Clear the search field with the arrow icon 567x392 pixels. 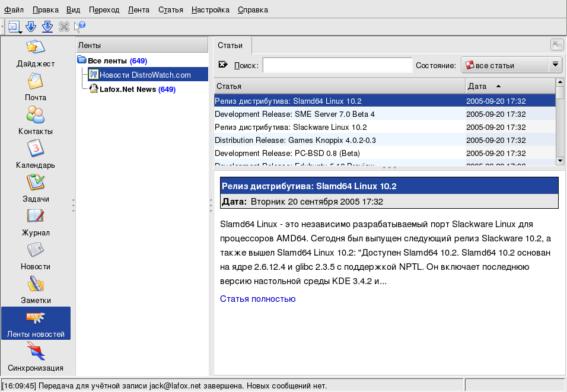click(x=223, y=65)
